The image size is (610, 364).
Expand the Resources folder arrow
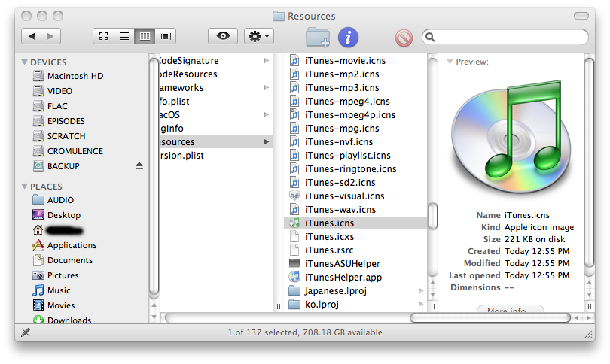(267, 142)
